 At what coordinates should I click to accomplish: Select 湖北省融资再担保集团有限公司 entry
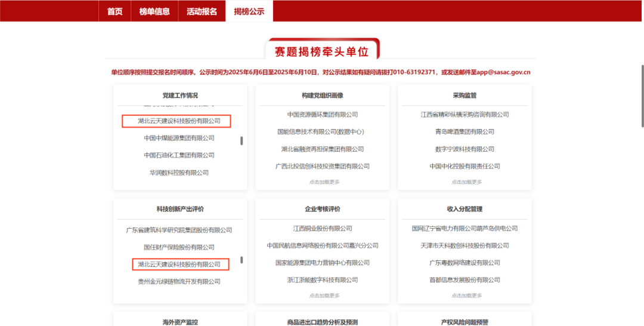tap(323, 149)
